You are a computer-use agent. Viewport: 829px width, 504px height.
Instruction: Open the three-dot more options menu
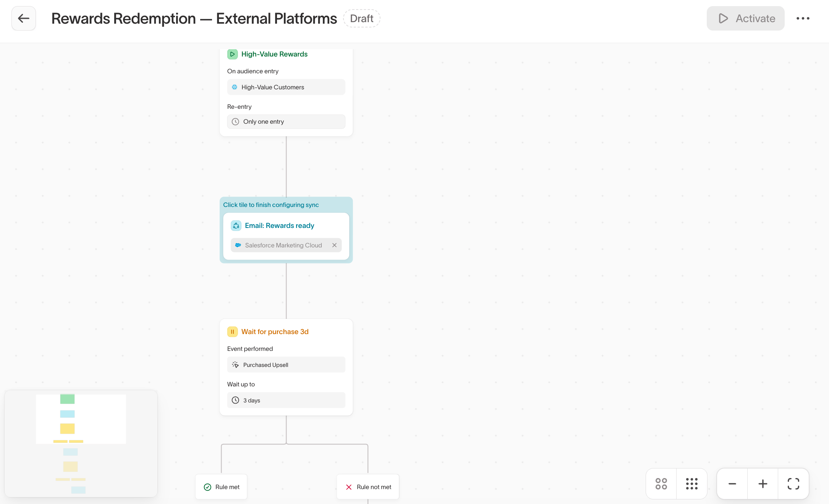click(803, 18)
